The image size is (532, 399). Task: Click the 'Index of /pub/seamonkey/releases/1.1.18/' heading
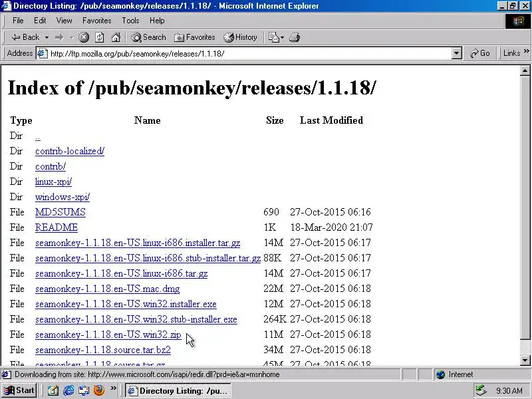pos(192,88)
